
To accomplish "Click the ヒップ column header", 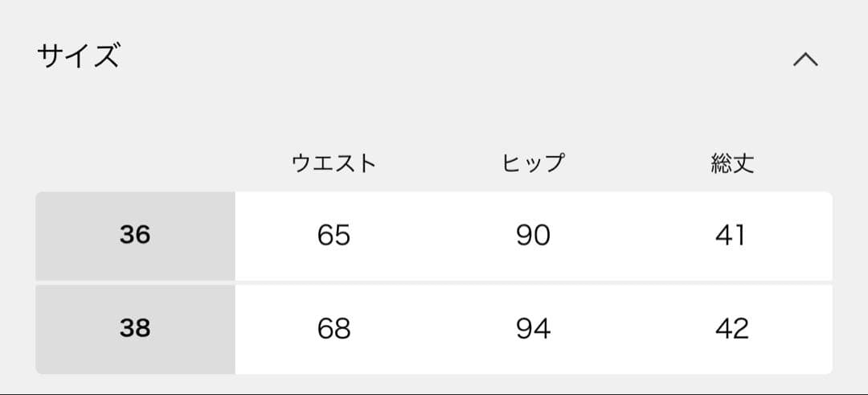I will click(x=533, y=163).
